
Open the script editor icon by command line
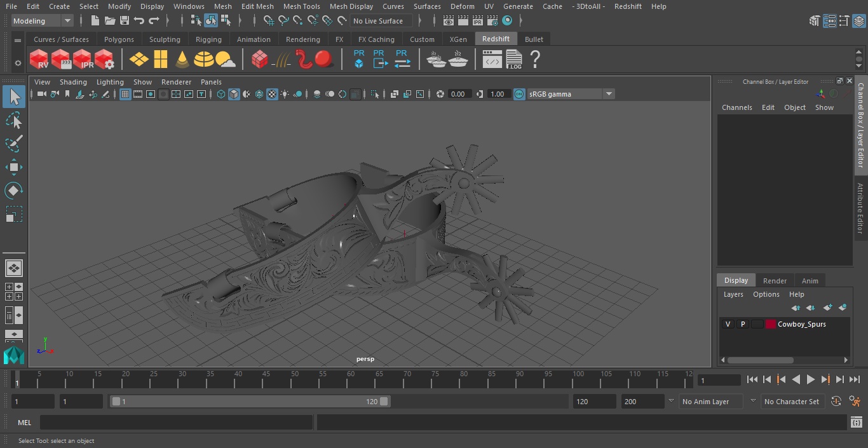pos(856,423)
